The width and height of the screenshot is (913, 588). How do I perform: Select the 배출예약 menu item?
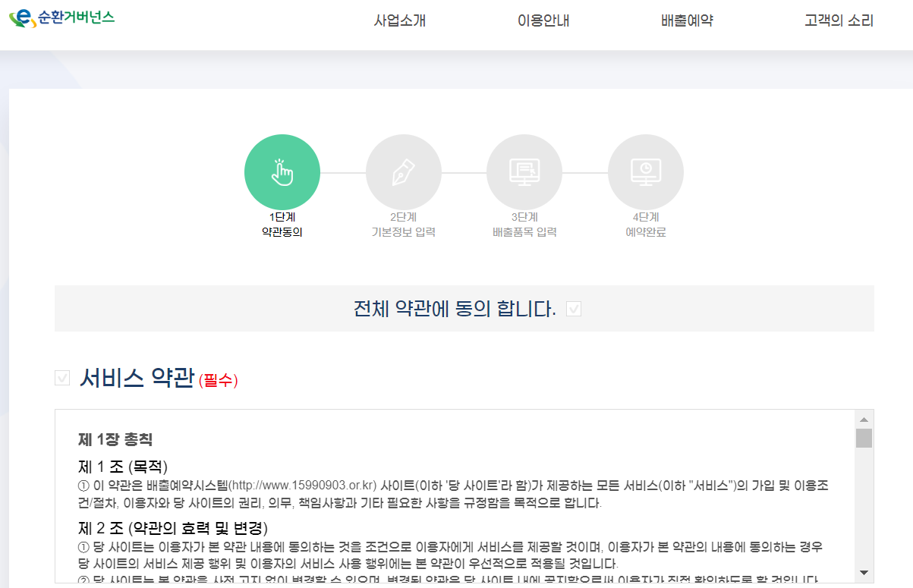click(685, 21)
